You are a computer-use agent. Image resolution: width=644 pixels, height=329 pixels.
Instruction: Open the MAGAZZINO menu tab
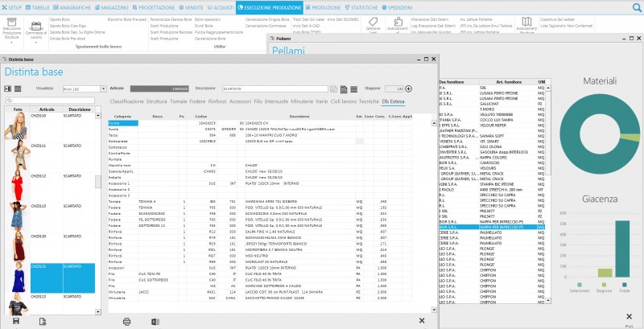[x=111, y=7]
